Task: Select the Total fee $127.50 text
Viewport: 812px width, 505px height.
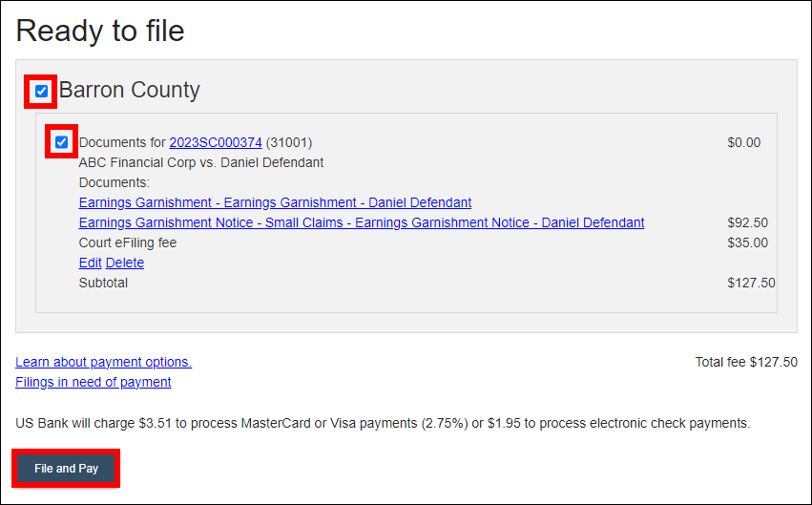Action: [x=746, y=362]
